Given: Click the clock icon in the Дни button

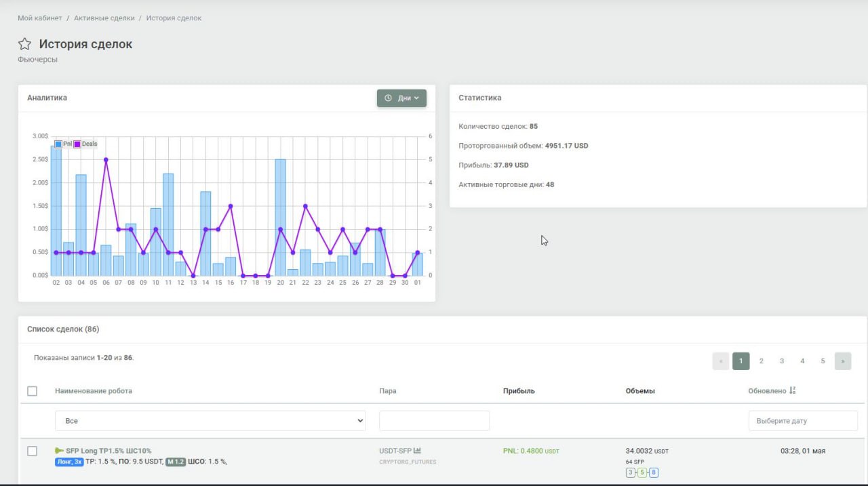Looking at the screenshot, I should pyautogui.click(x=389, y=98).
